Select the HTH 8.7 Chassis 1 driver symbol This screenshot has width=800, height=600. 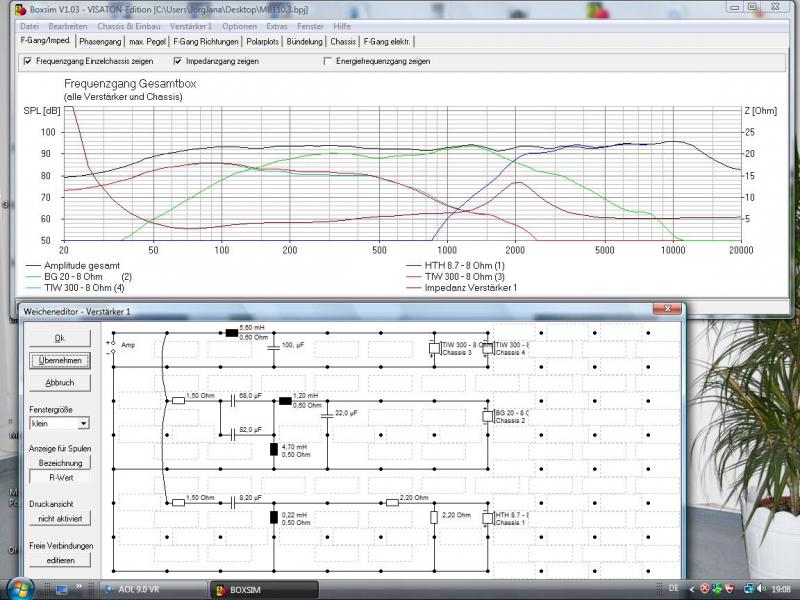pyautogui.click(x=487, y=517)
